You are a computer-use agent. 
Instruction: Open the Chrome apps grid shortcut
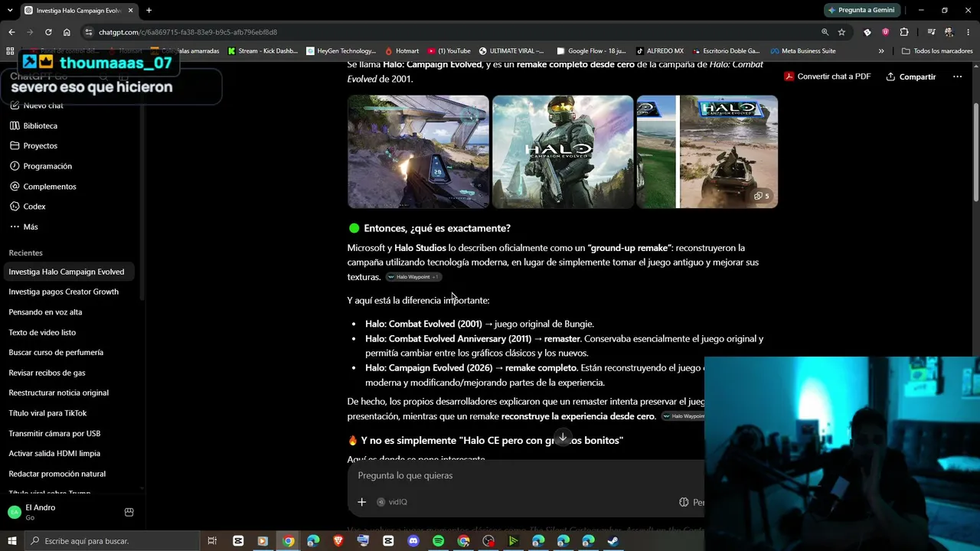(x=10, y=51)
